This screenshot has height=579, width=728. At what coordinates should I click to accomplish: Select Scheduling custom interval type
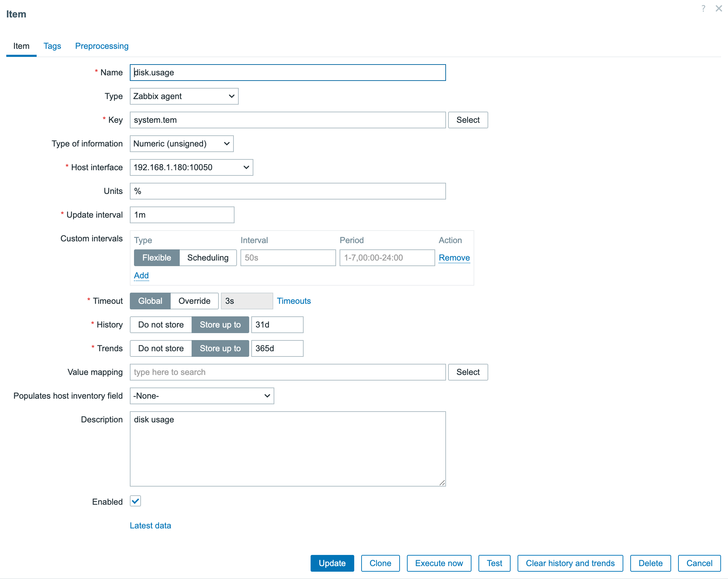[x=208, y=258]
